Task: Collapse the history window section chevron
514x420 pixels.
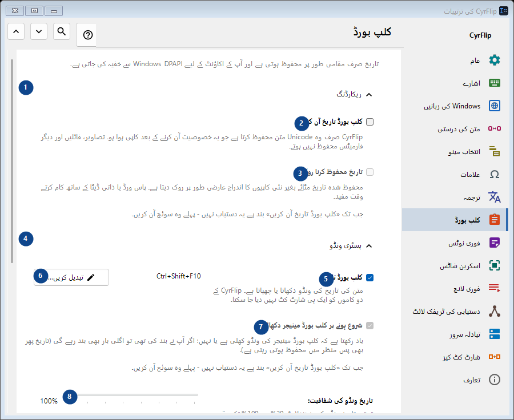Action: 369,246
